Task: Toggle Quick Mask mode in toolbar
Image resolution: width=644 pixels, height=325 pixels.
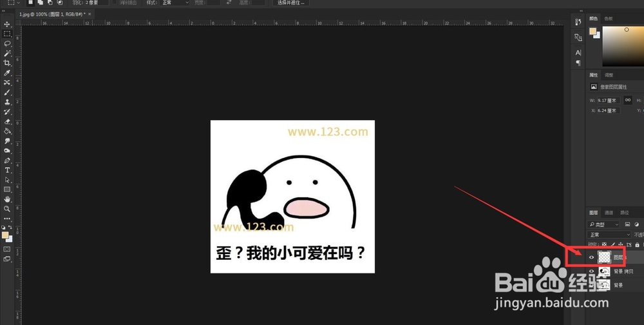Action: coord(7,250)
